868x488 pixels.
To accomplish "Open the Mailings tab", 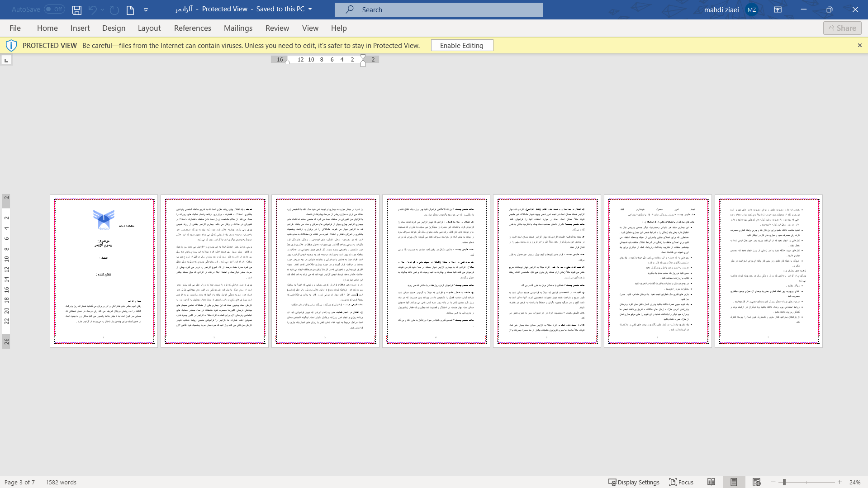I will [x=238, y=28].
